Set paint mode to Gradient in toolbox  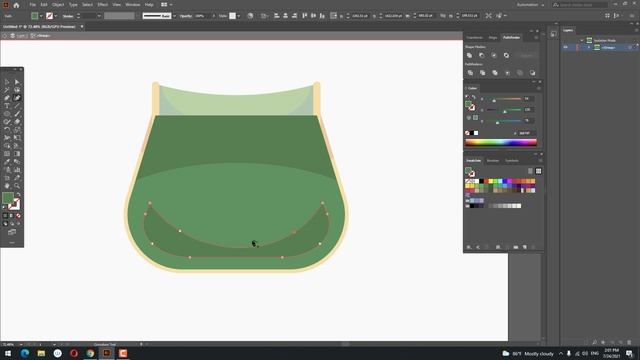(x=11, y=216)
